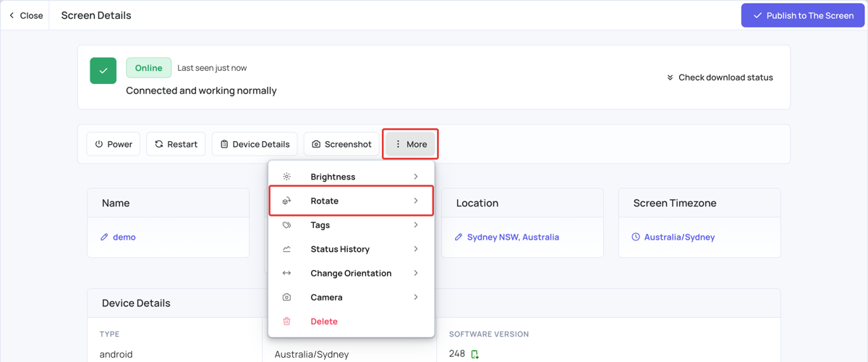868x362 pixels.
Task: Click the rotate icon in menu
Action: (286, 201)
